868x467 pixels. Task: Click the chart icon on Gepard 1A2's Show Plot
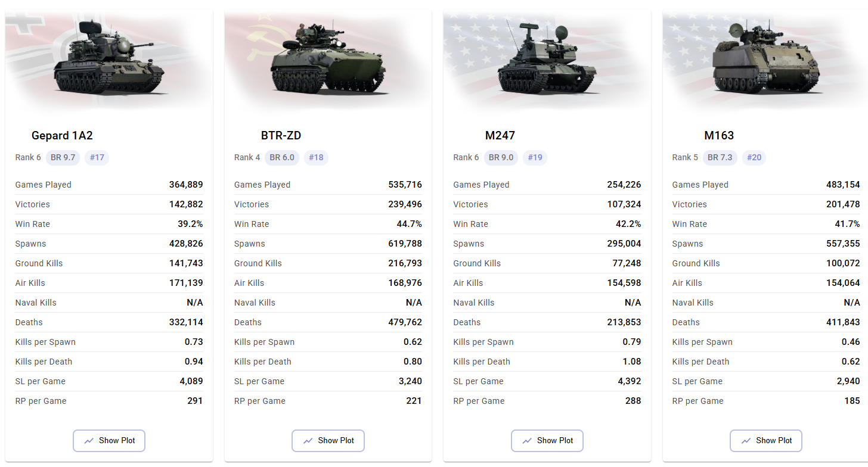pos(89,441)
